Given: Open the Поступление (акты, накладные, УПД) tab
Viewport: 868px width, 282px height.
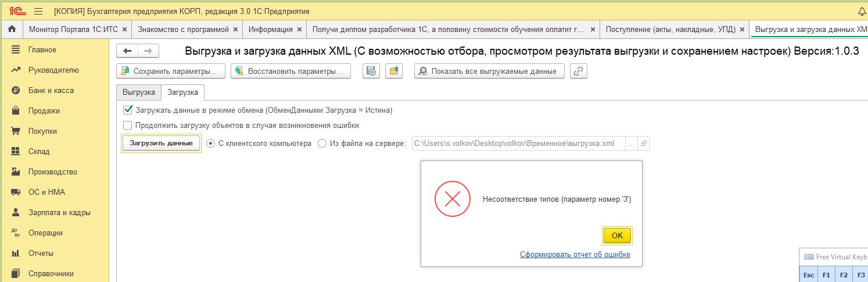Looking at the screenshot, I should tap(670, 29).
